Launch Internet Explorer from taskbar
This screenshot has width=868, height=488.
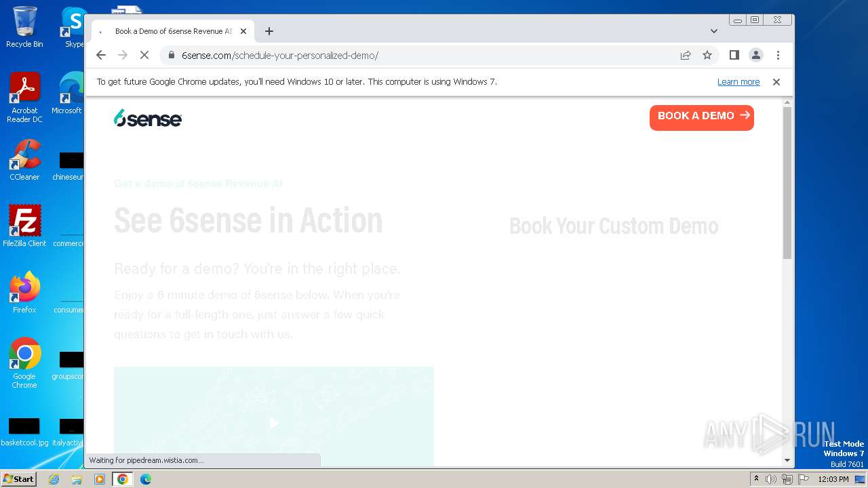54,479
